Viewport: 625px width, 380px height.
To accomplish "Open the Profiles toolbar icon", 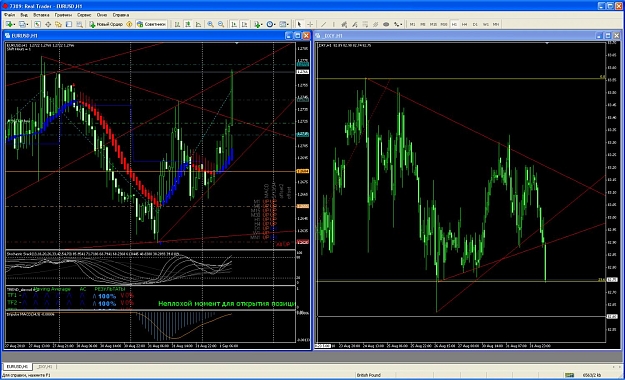I will (x=22, y=24).
